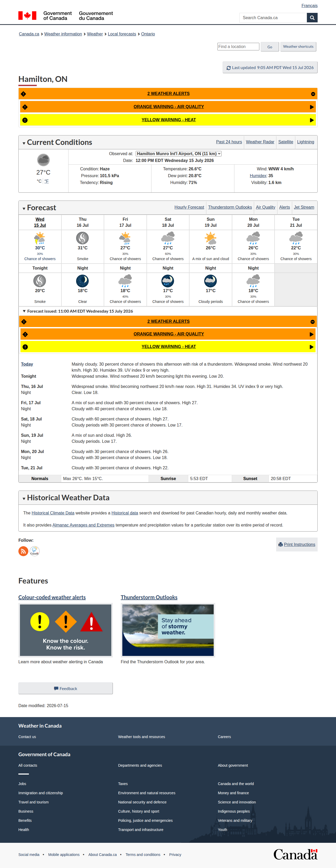Click the Find a location input field
The image size is (336, 868).
click(x=238, y=46)
